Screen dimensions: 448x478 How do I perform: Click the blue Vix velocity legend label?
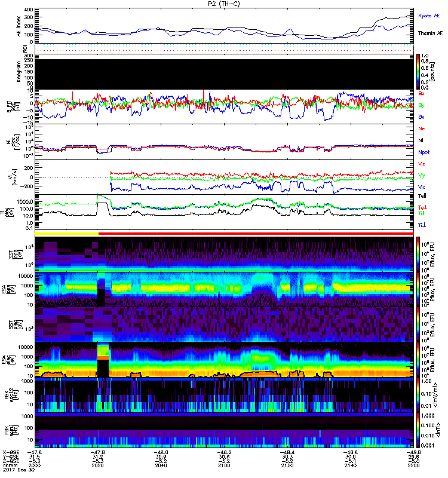pos(422,187)
